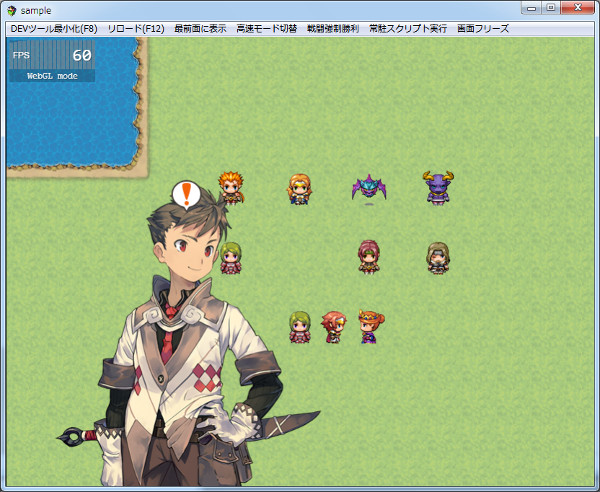Select the red-haired hero sprite with headband

pyautogui.click(x=334, y=327)
